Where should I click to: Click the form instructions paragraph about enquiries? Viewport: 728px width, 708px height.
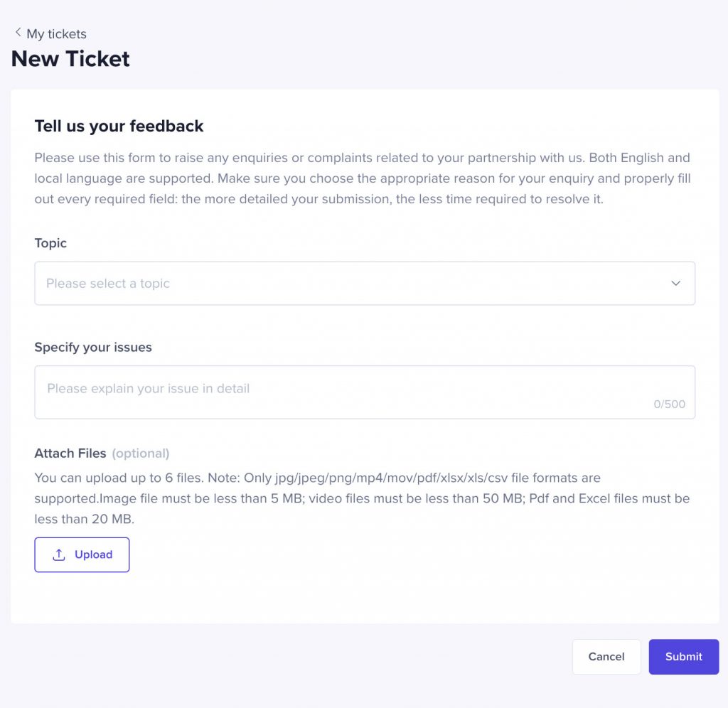pos(363,178)
